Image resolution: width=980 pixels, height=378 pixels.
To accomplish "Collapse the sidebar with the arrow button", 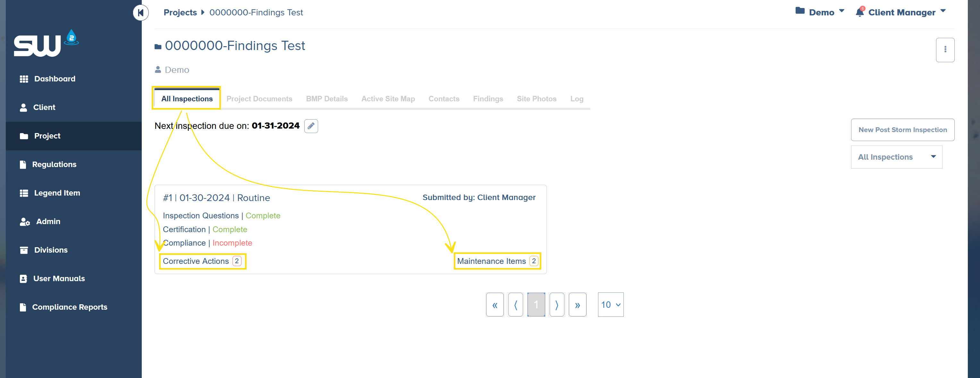I will coord(140,13).
